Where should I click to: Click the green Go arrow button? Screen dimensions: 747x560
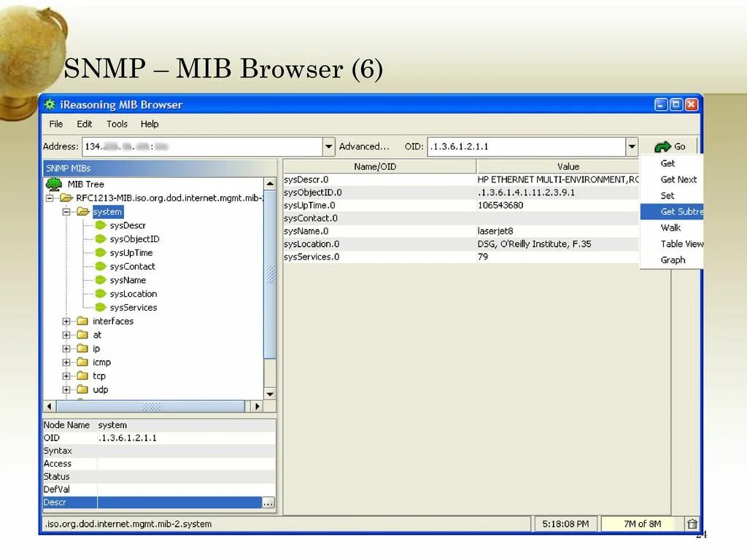pos(670,147)
